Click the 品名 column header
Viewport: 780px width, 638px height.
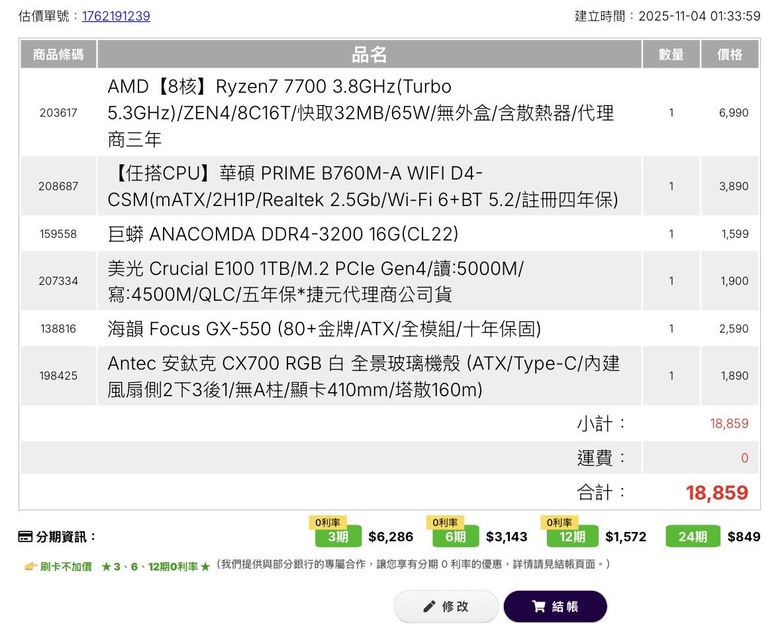[x=369, y=54]
